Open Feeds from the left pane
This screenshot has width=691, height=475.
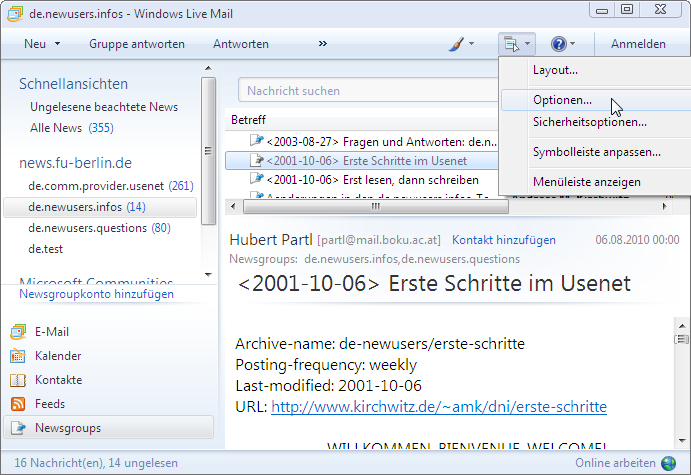(x=49, y=404)
